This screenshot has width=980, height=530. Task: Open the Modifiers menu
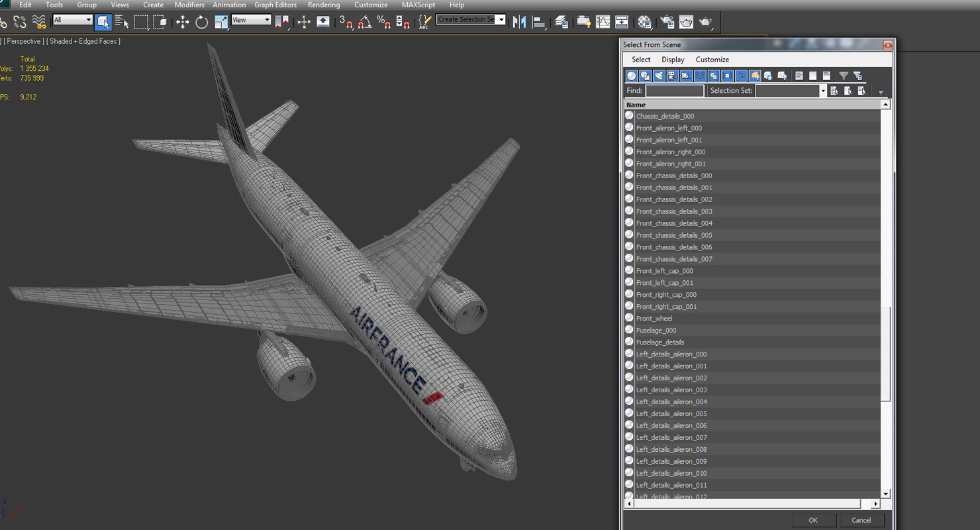[x=189, y=5]
